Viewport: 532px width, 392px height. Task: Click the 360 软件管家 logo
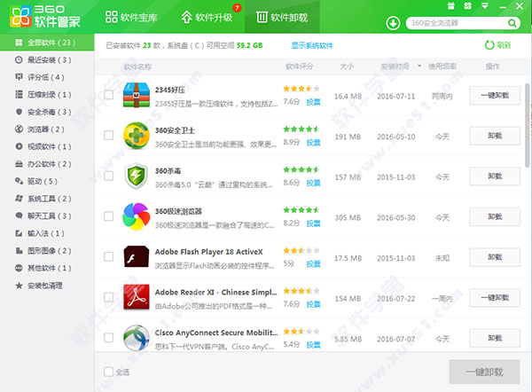click(x=45, y=17)
